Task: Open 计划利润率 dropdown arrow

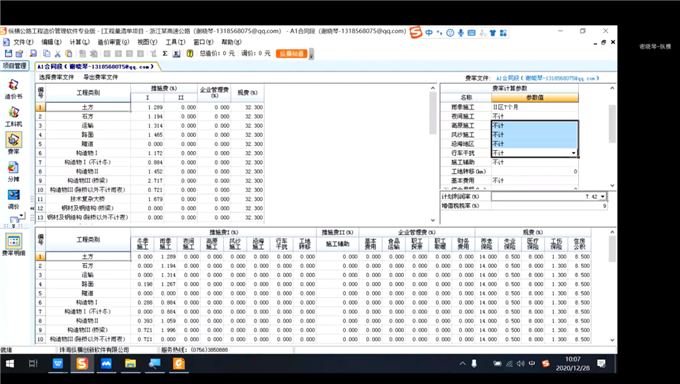Action: tap(602, 197)
